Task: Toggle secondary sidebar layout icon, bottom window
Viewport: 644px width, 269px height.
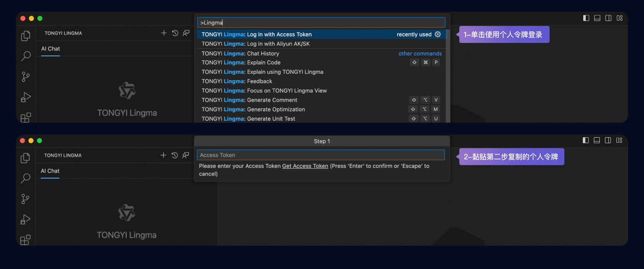Action: click(x=608, y=140)
